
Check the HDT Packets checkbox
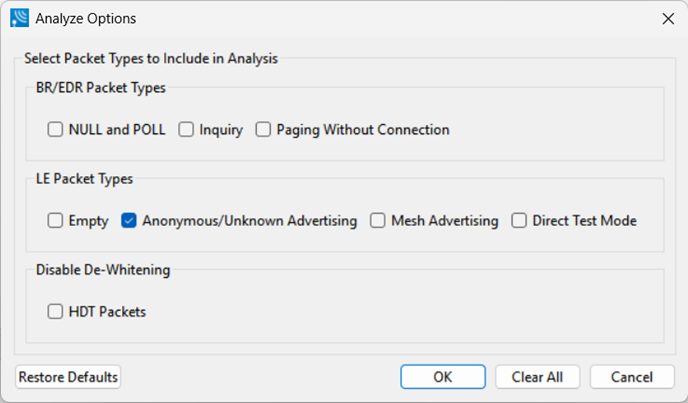coord(55,312)
